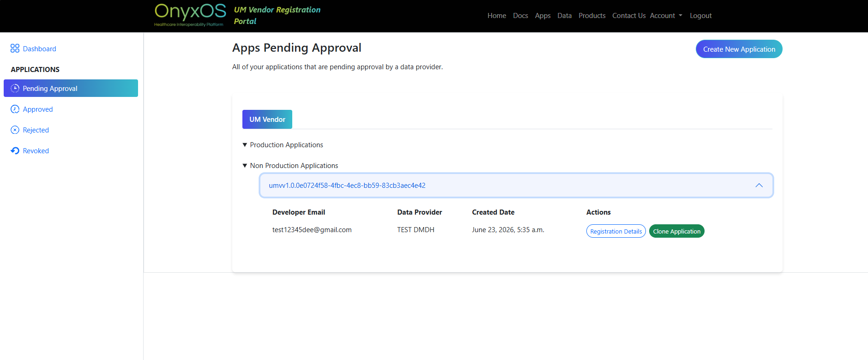The width and height of the screenshot is (868, 360).
Task: Open Docs in top navigation
Action: point(520,16)
